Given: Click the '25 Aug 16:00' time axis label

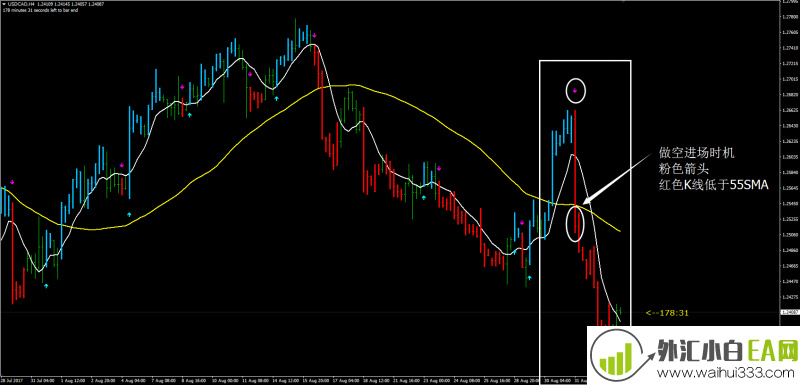Looking at the screenshot, I should 496,380.
